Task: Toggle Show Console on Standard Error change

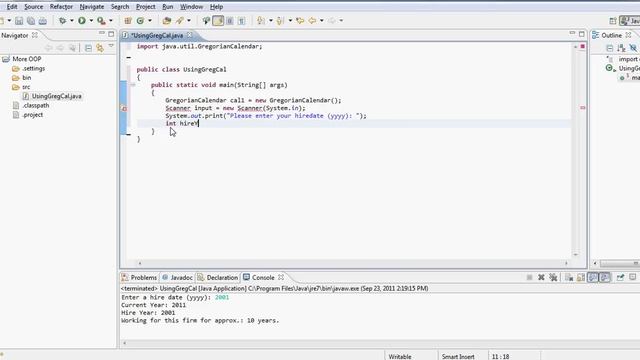Action: coord(604,278)
